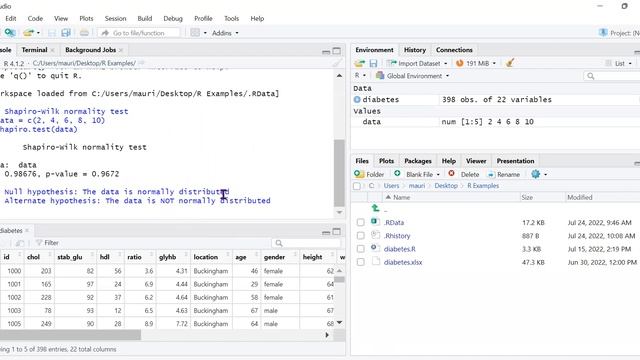Click the environment search magnifier field
640x360 pixels.
[x=611, y=76]
